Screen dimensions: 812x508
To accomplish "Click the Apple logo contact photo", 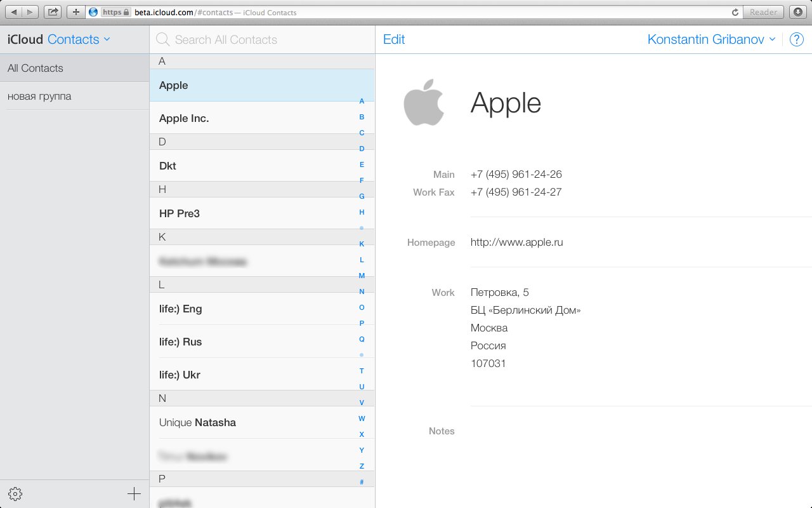I will [424, 102].
